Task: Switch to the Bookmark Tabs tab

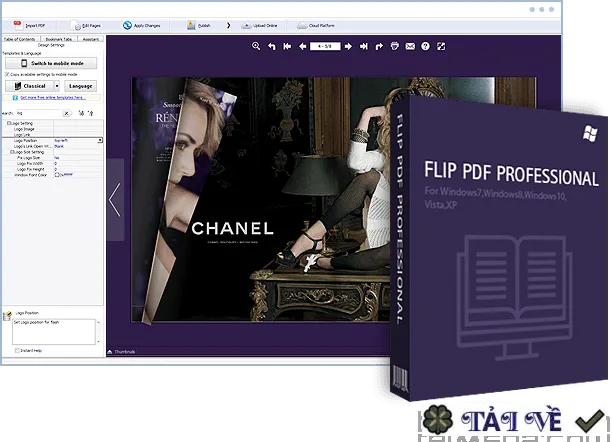Action: click(x=58, y=39)
